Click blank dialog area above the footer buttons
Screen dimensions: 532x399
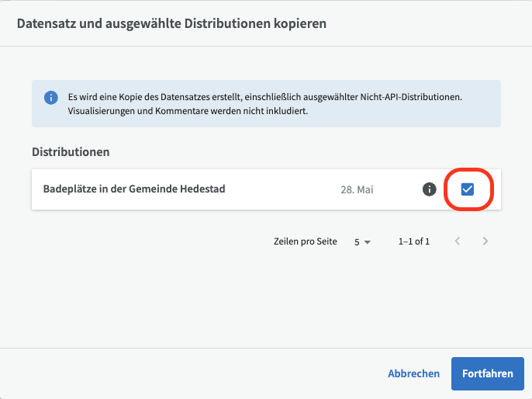point(266,299)
